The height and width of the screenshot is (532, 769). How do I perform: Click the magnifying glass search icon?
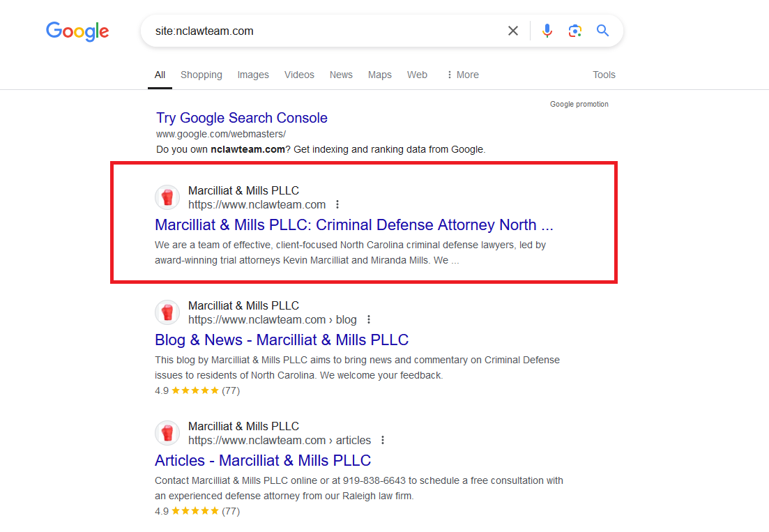[602, 30]
